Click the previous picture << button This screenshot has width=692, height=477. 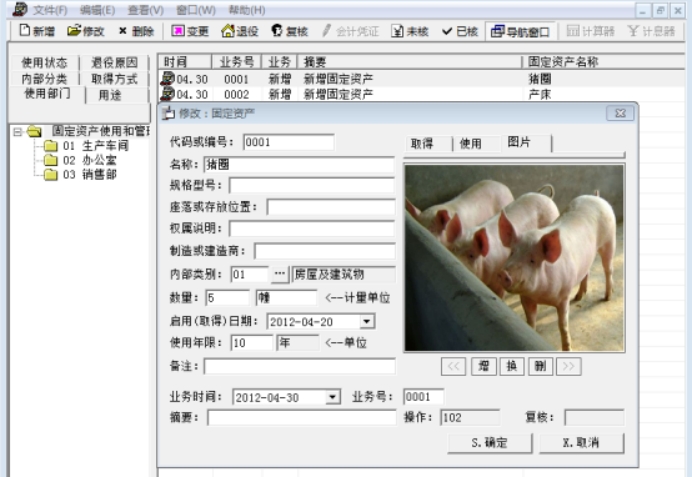[453, 366]
